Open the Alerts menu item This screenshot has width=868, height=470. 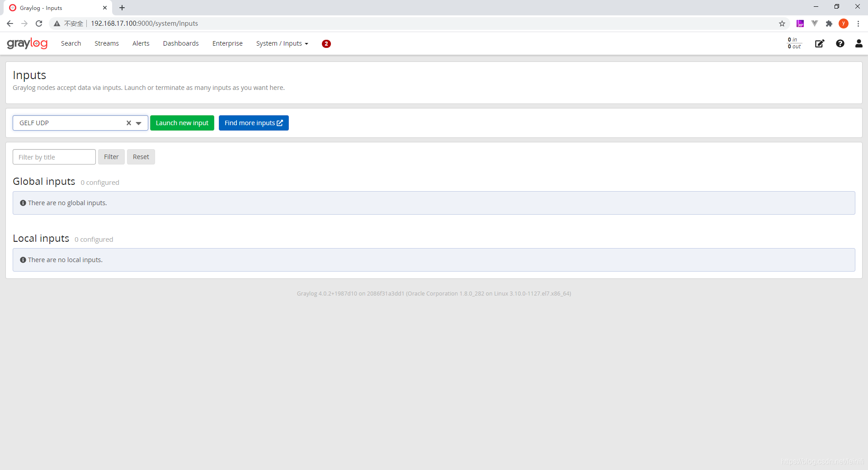[141, 43]
